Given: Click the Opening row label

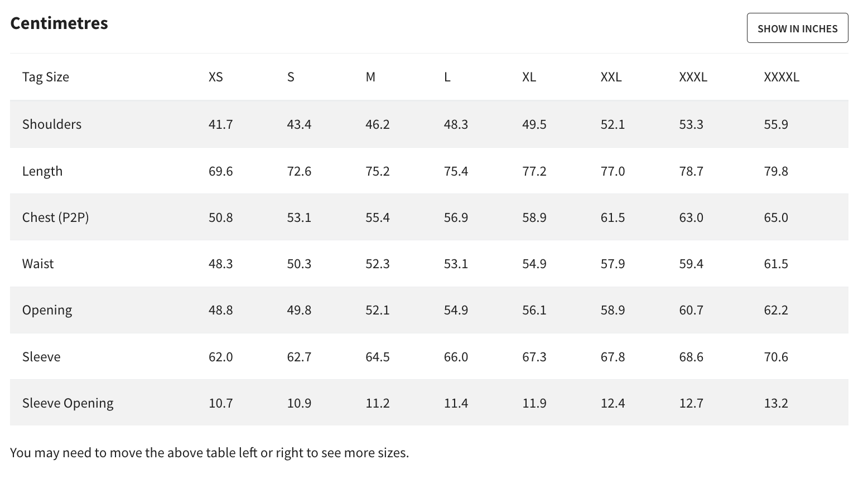Looking at the screenshot, I should [x=47, y=310].
